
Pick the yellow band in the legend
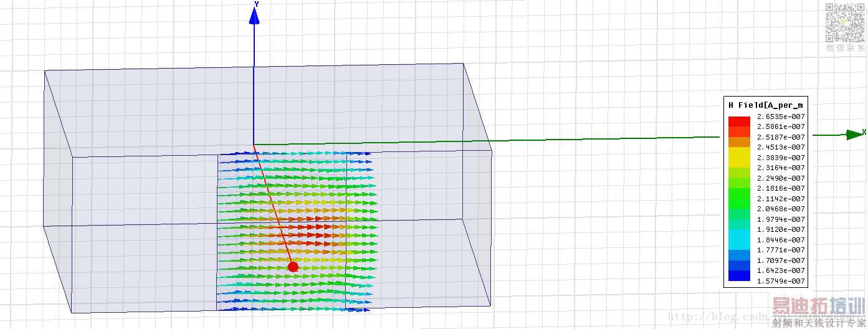pyautogui.click(x=739, y=157)
